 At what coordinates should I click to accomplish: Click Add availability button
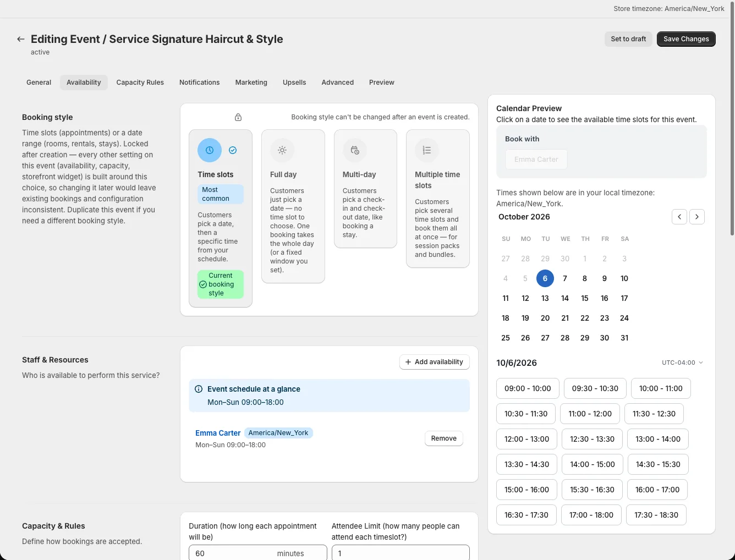click(435, 362)
